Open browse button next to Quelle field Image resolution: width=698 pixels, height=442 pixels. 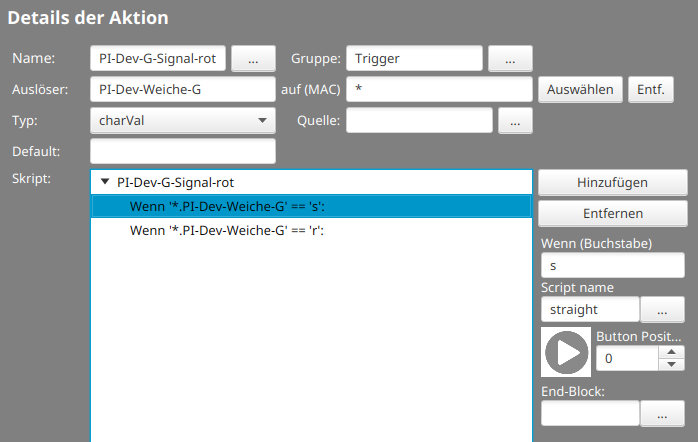point(514,121)
